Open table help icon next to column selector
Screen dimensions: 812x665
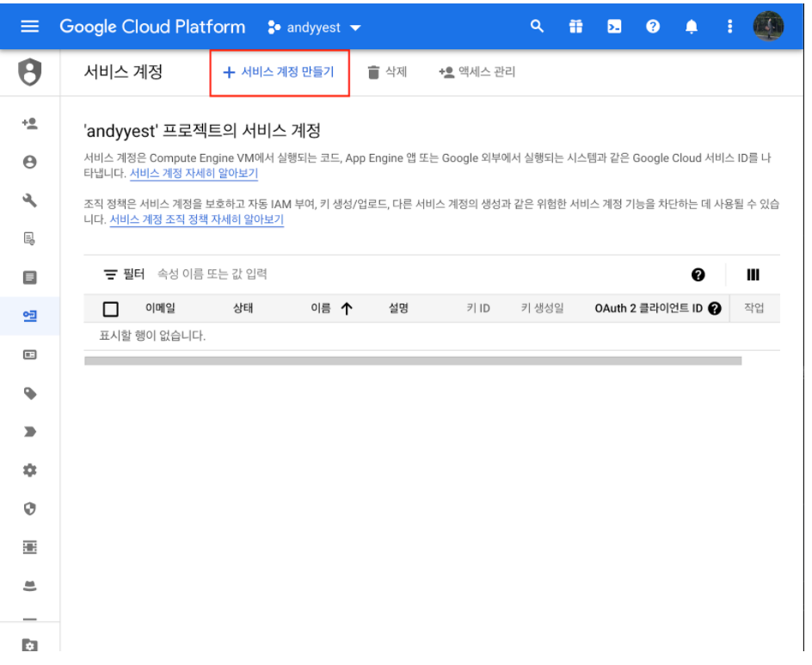pos(698,275)
